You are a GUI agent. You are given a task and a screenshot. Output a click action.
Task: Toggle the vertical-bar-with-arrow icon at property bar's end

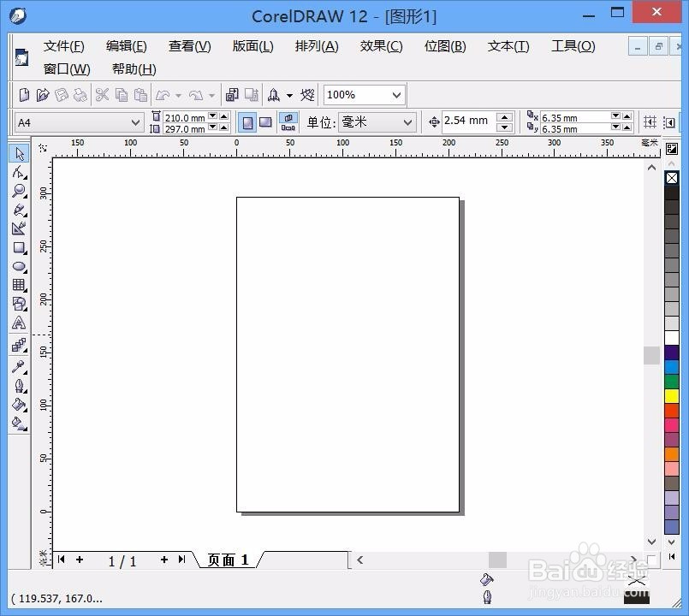coord(669,122)
